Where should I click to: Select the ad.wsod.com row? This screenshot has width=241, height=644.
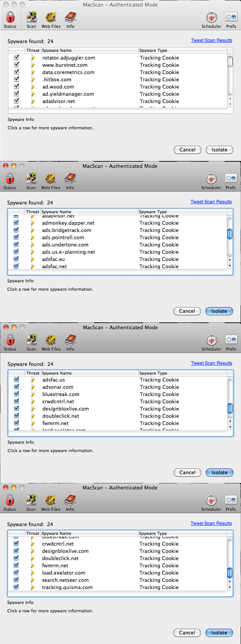(118, 87)
